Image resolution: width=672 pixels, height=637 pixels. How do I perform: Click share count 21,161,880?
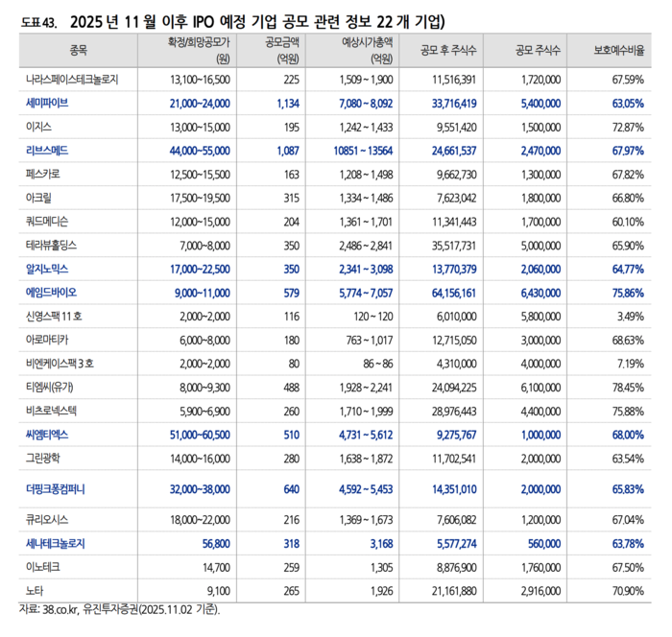point(454,591)
